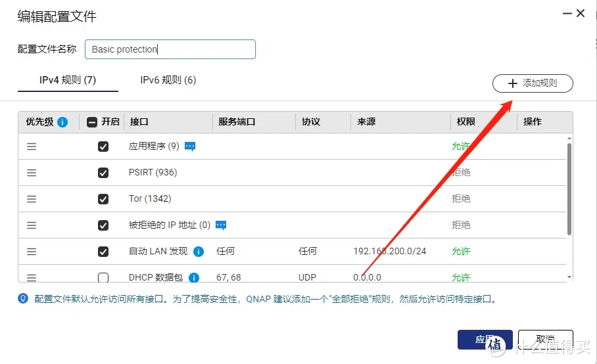Image resolution: width=597 pixels, height=364 pixels.
Task: Click the priority info icon in the header
Action: 62,122
